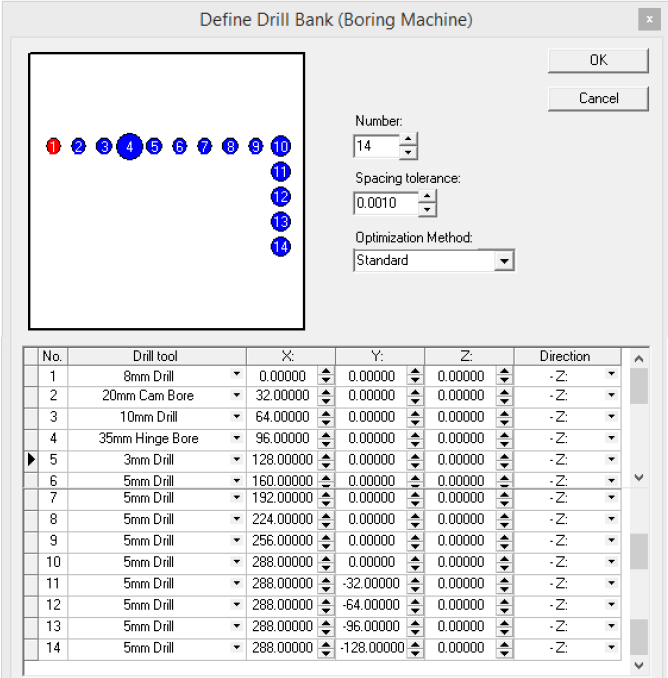The width and height of the screenshot is (668, 678).
Task: Click drill circle number 10 in preview
Action: pyautogui.click(x=280, y=147)
